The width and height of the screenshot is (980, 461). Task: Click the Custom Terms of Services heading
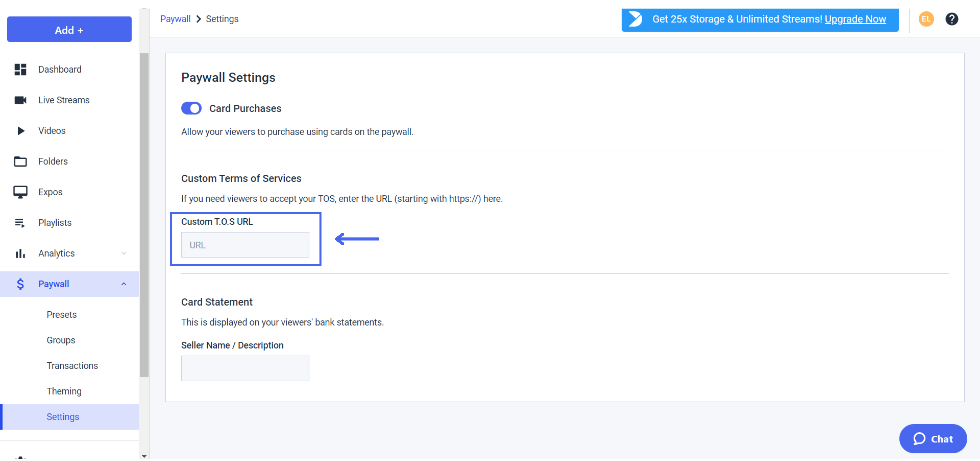[241, 178]
